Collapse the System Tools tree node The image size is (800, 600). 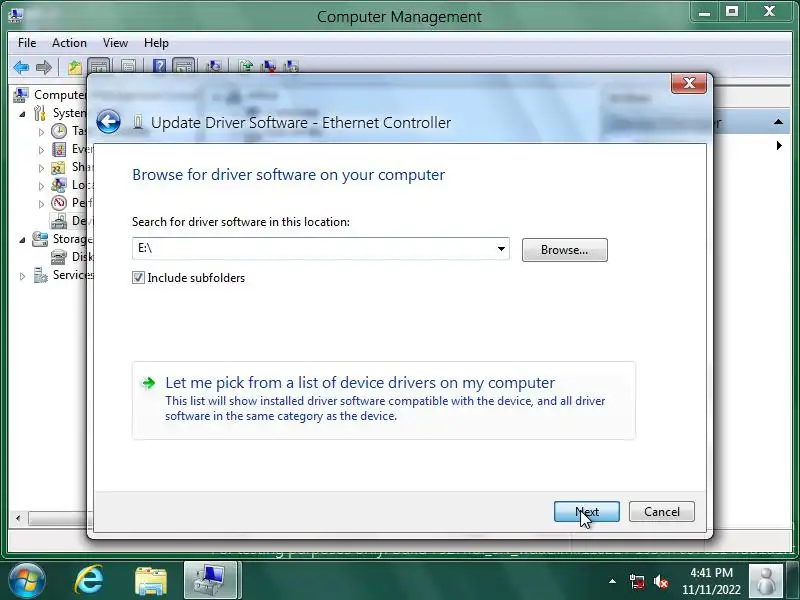22,114
